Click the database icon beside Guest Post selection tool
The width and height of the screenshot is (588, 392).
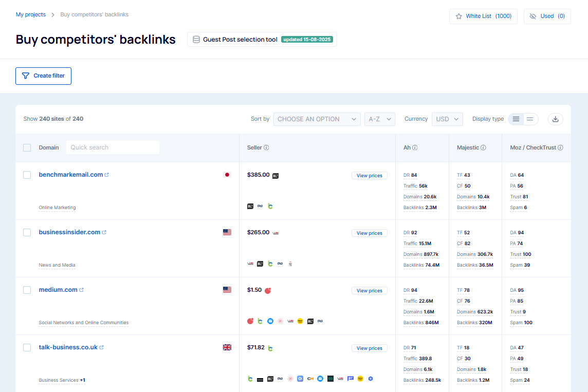(x=196, y=40)
